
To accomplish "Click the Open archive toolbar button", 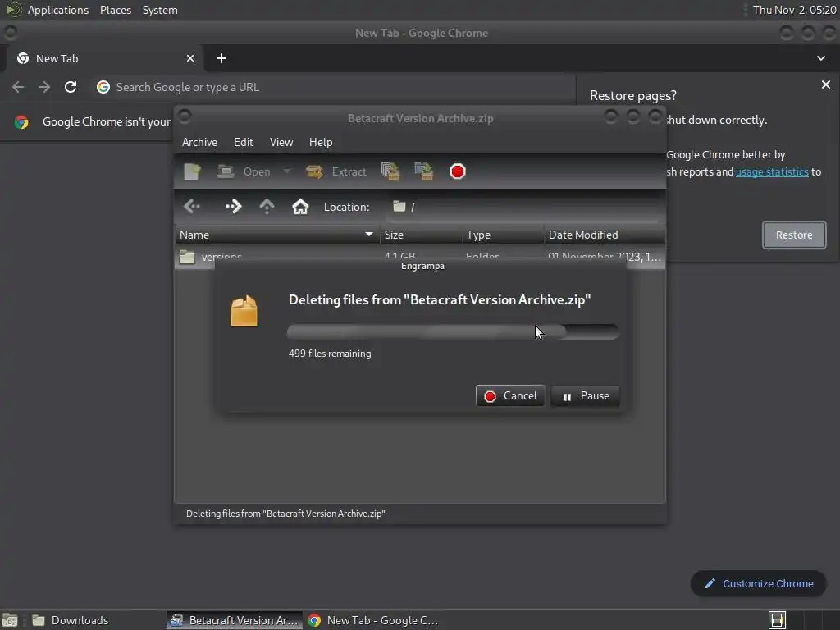I will pyautogui.click(x=244, y=171).
